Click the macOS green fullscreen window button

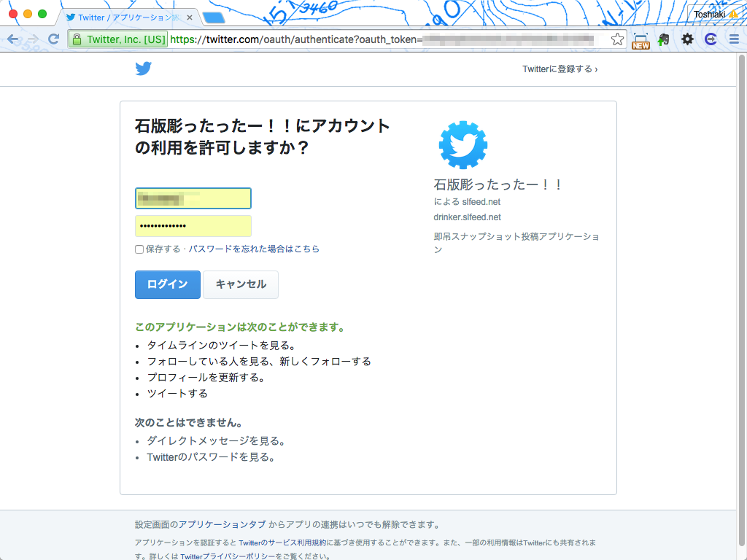42,14
